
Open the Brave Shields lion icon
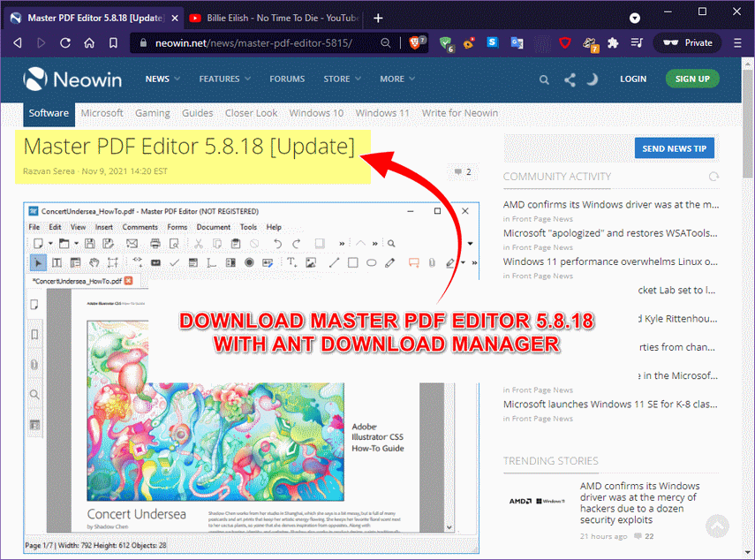click(x=416, y=43)
